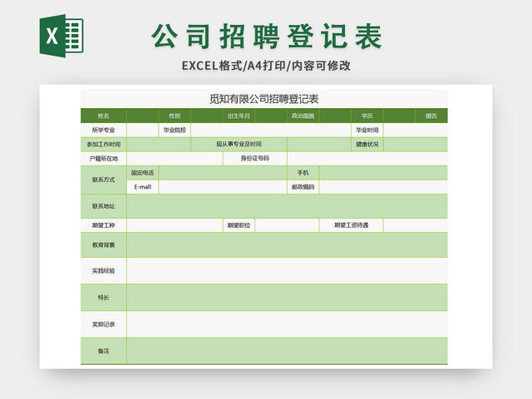
Task: Select the 学历 header cell
Action: pyautogui.click(x=367, y=116)
